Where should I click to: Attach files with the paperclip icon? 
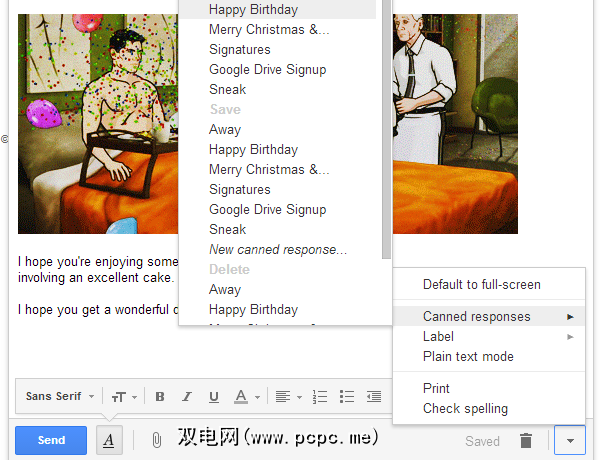pos(157,440)
